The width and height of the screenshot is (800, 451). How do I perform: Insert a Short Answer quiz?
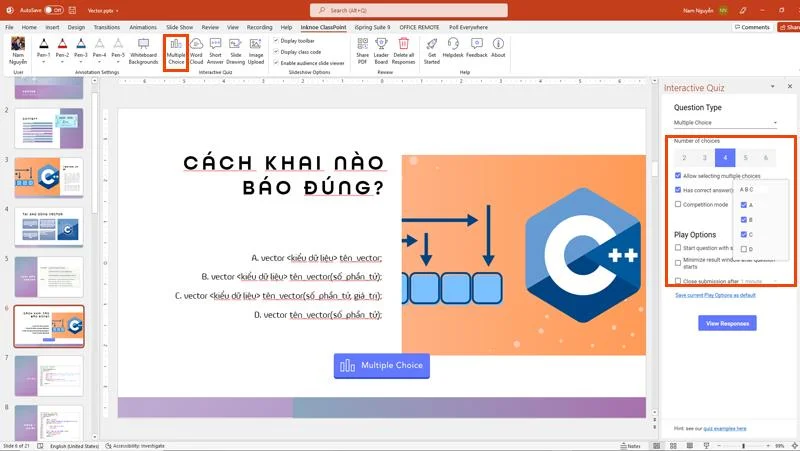(215, 51)
